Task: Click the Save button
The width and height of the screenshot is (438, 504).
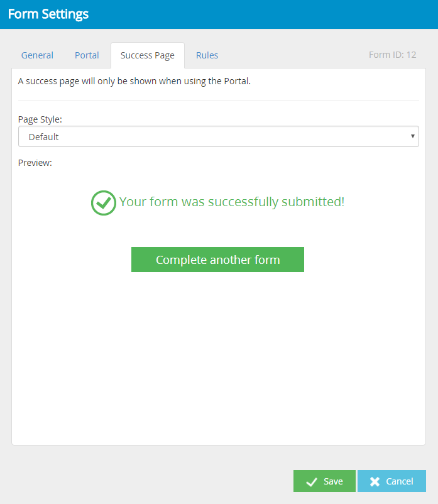Action: pos(324,481)
